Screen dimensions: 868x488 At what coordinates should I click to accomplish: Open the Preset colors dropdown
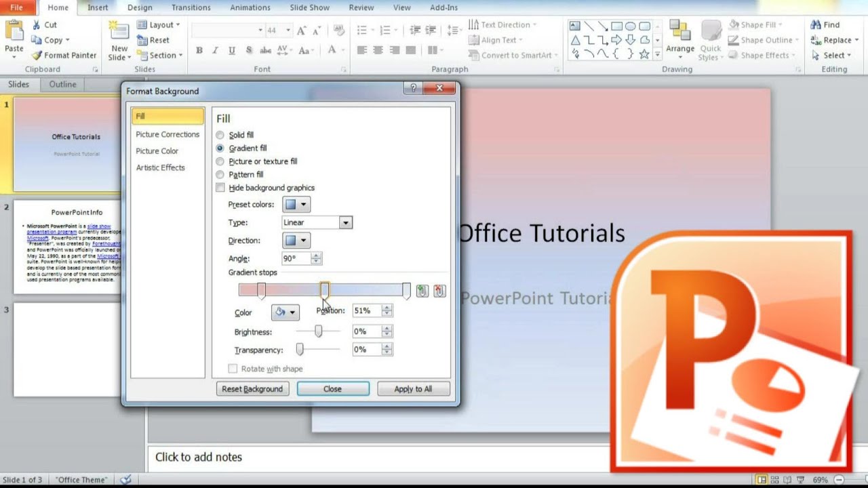pos(296,204)
